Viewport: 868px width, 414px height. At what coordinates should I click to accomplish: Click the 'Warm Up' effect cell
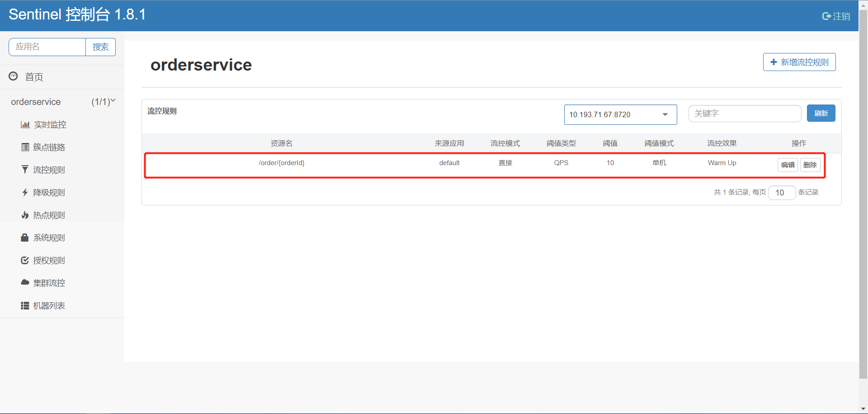[722, 163]
